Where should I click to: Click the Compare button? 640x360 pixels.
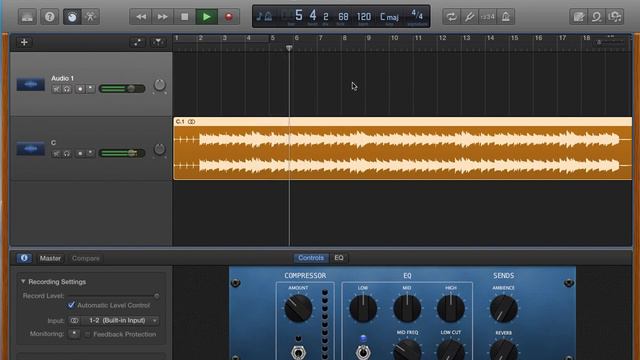click(86, 258)
